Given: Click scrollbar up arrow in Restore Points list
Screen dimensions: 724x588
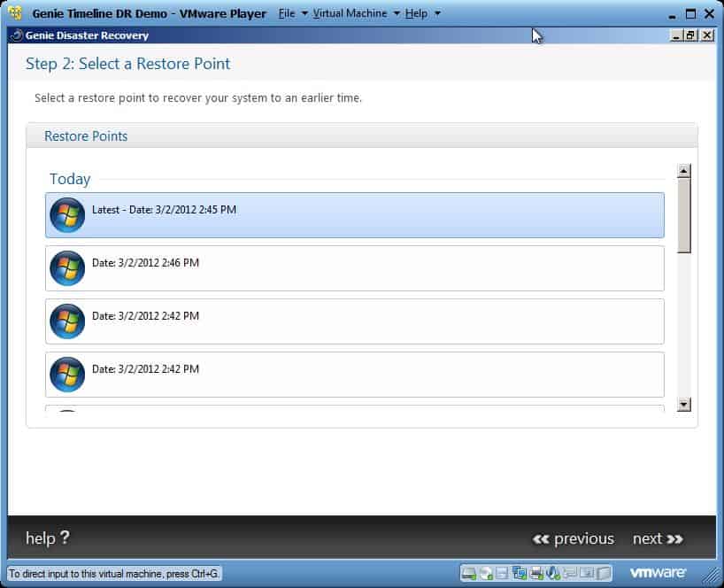Looking at the screenshot, I should [x=684, y=170].
